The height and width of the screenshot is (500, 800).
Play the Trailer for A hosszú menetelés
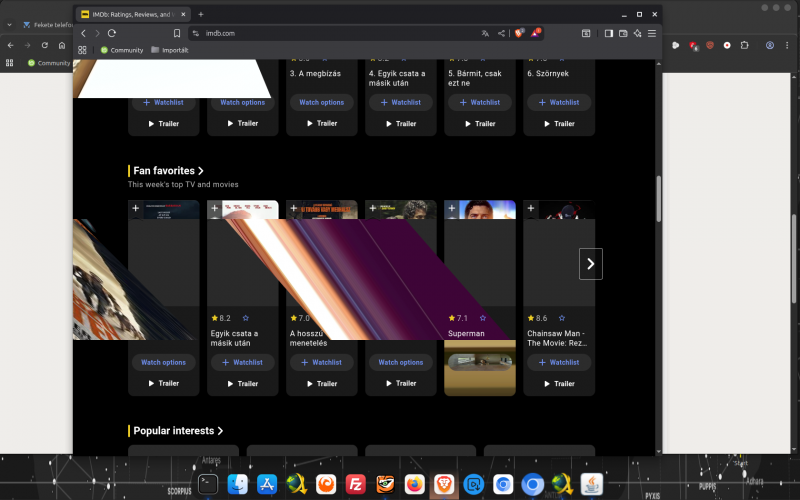[x=322, y=383]
